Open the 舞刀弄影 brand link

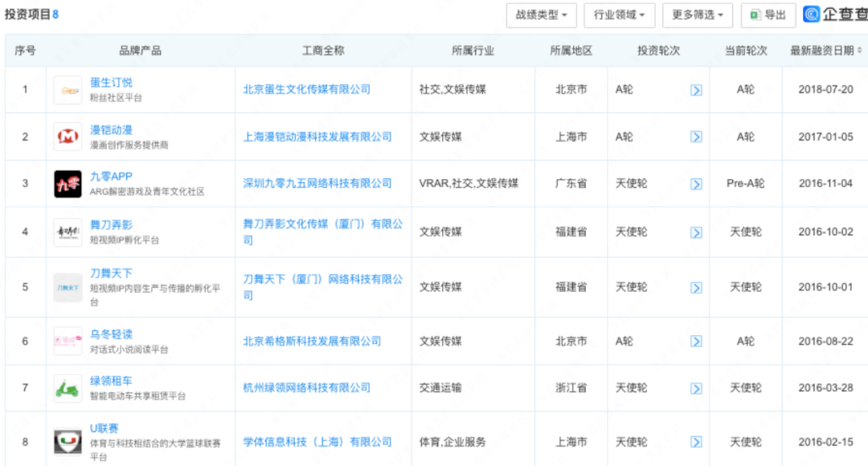pyautogui.click(x=112, y=226)
